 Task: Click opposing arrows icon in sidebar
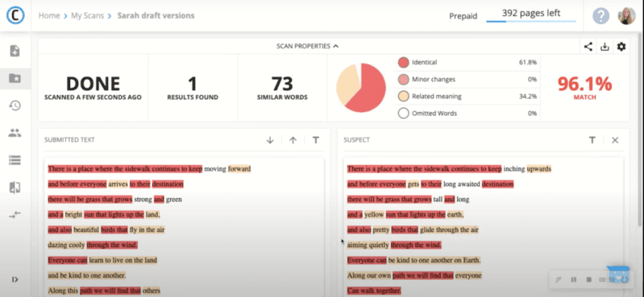tap(15, 215)
